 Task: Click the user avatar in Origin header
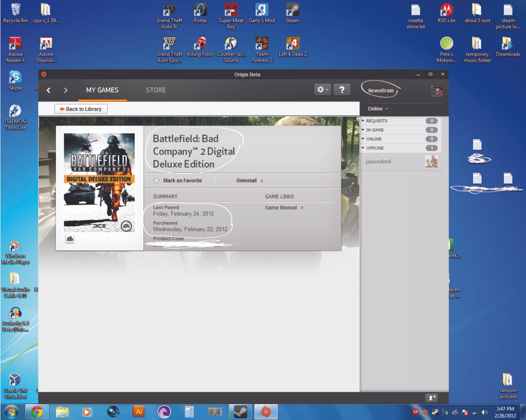[x=436, y=90]
